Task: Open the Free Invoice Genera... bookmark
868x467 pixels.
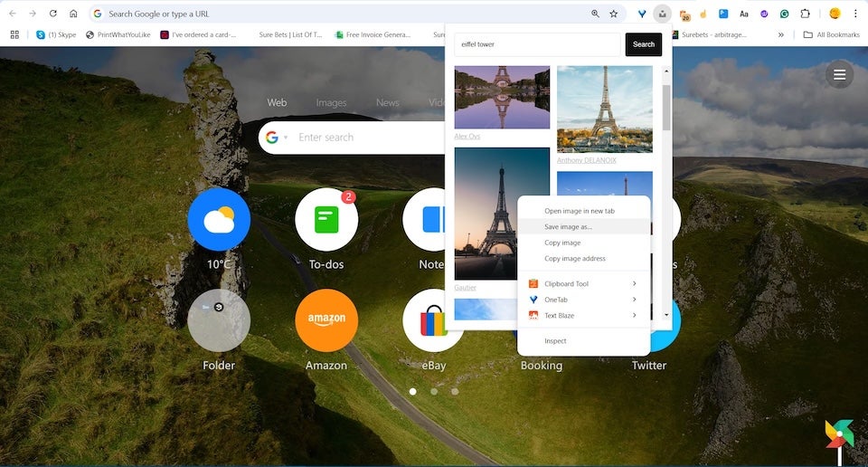Action: click(x=373, y=34)
